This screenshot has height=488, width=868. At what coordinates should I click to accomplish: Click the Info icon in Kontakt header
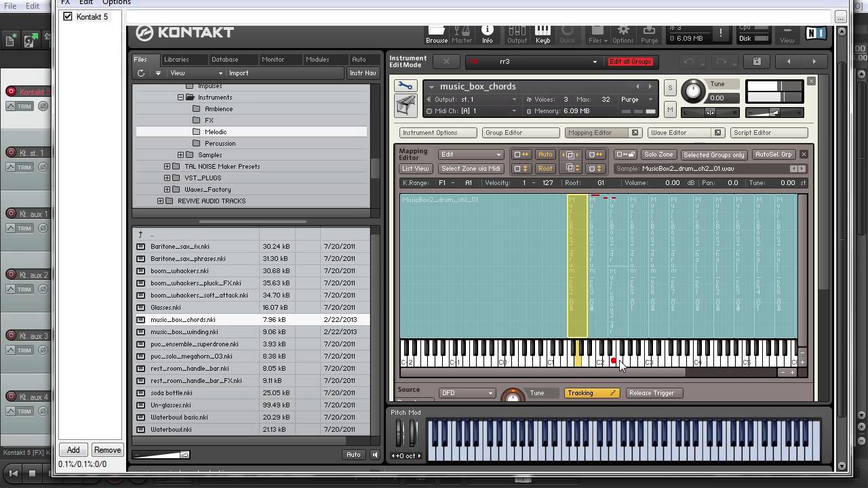487,34
